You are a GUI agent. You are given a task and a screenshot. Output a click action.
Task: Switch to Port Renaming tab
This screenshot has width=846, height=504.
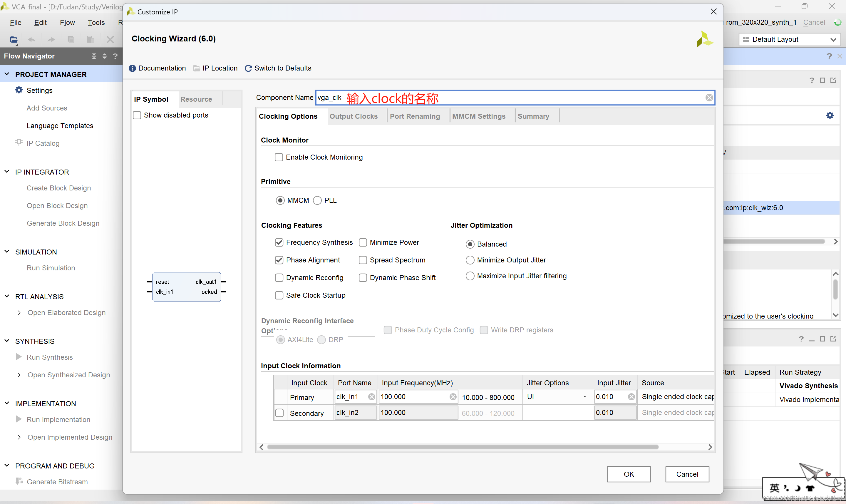point(415,116)
